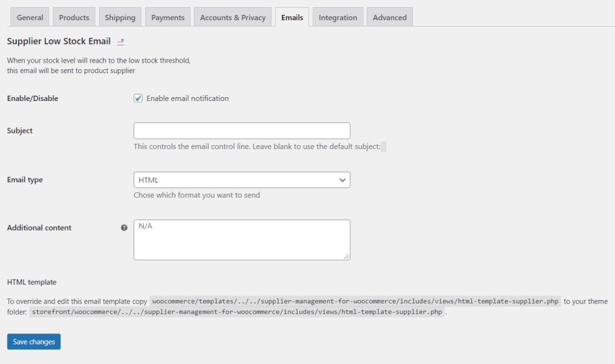Click the Additional content field label
The width and height of the screenshot is (615, 364).
(40, 228)
